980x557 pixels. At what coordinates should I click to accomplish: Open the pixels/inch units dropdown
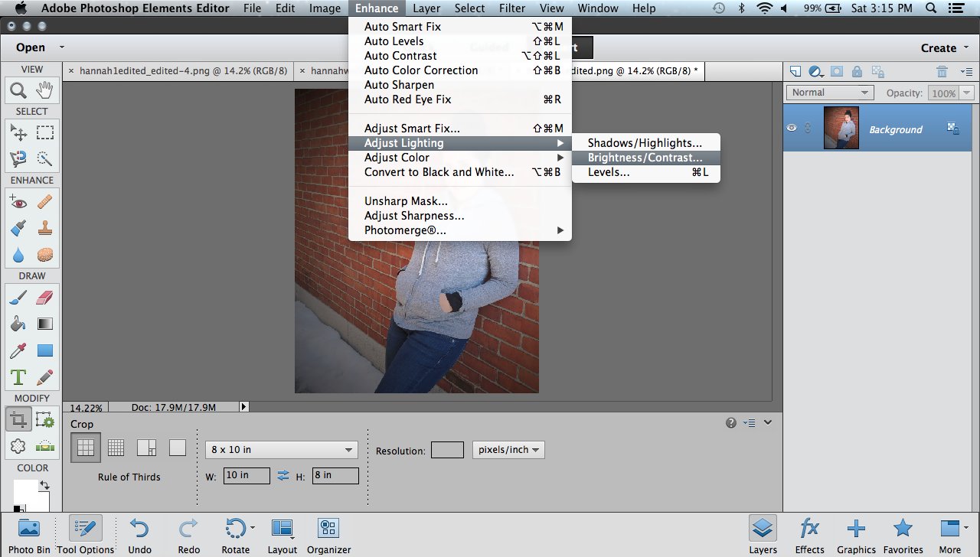coord(508,450)
